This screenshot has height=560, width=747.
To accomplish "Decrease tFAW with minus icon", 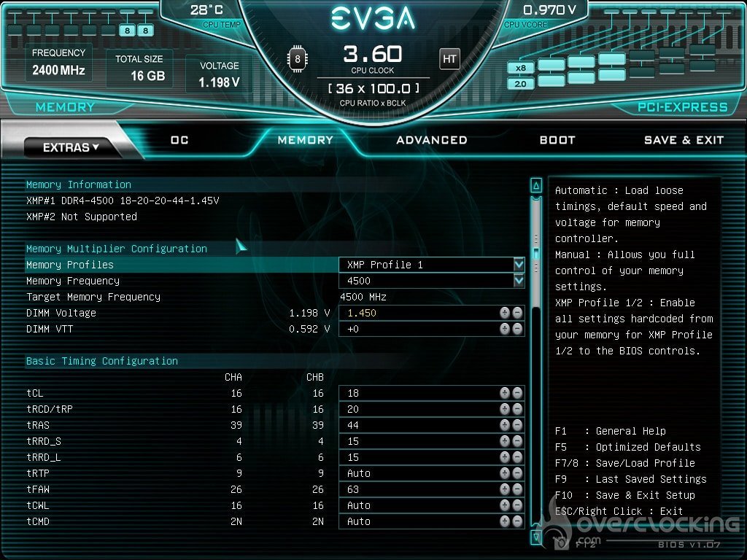I will (517, 489).
